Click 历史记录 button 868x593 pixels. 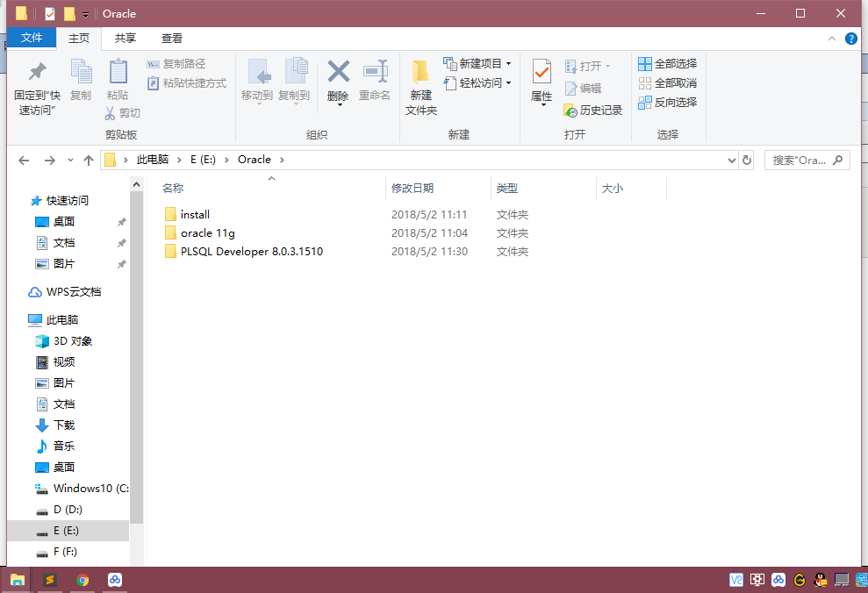(x=593, y=111)
